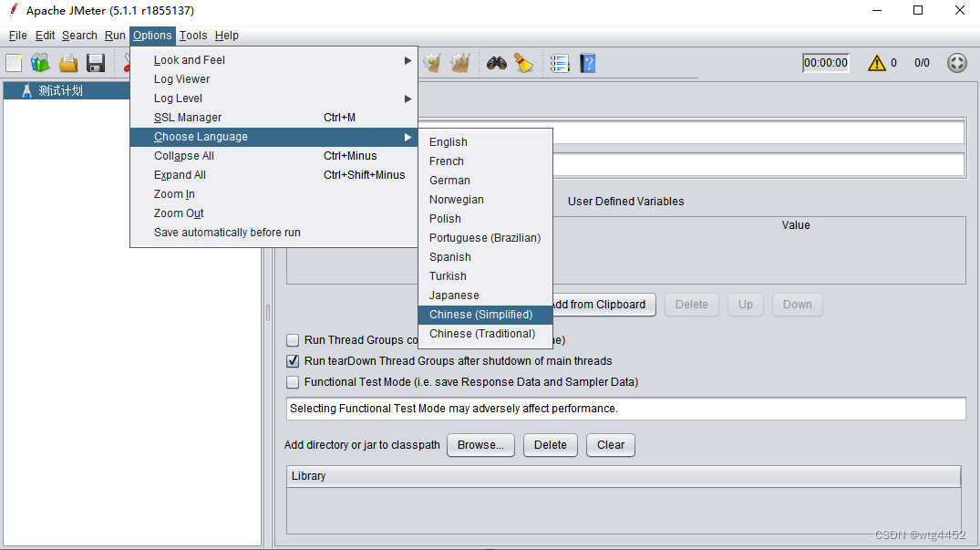This screenshot has height=550, width=980.
Task: Choose Polish language
Action: (x=485, y=219)
